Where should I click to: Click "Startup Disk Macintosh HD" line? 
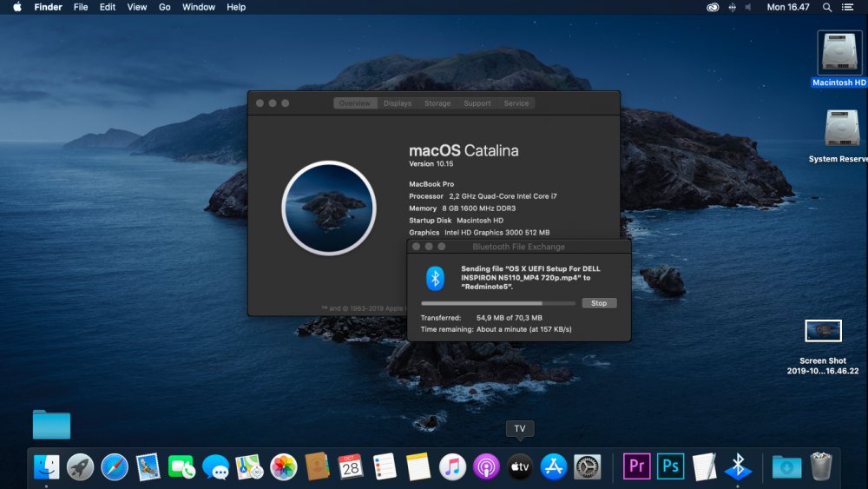(457, 221)
